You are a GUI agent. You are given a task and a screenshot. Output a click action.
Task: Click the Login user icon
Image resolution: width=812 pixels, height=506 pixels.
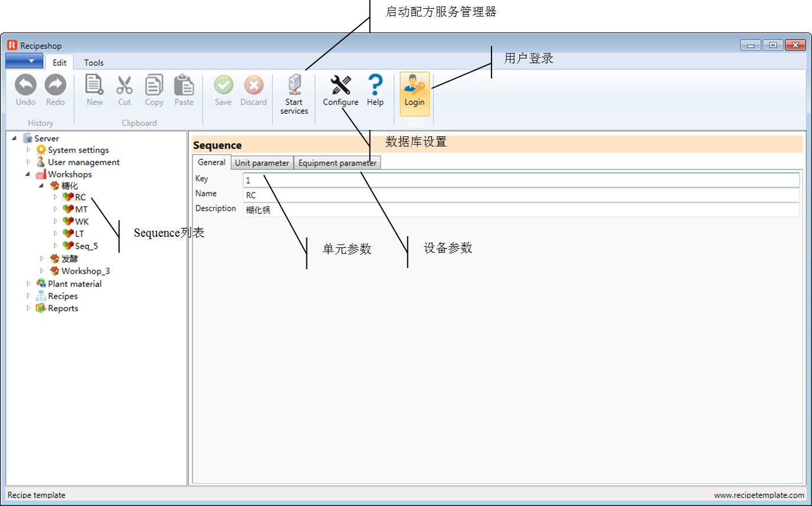coord(414,85)
